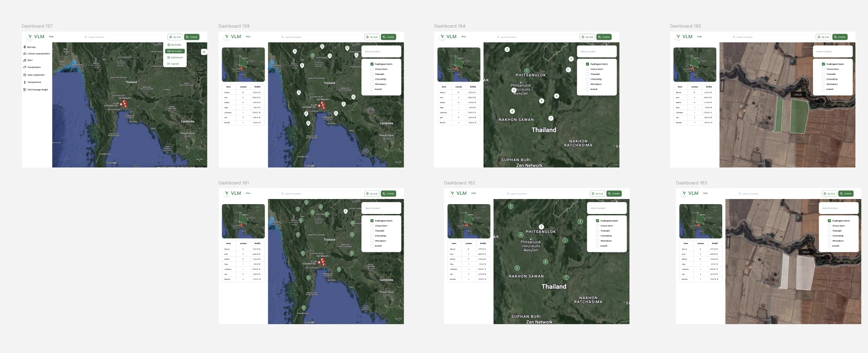Click Create button in Dashboard 161
The image size is (868, 353).
pos(388,193)
